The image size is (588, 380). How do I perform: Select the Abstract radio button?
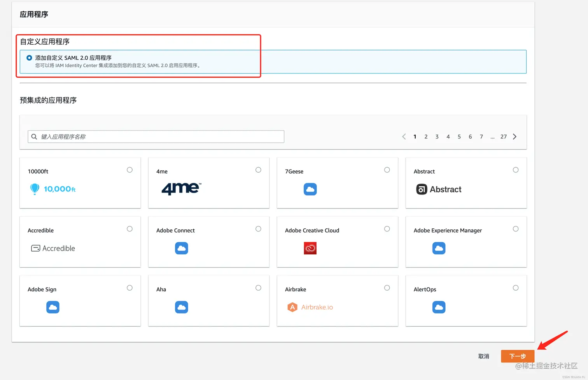coord(516,170)
